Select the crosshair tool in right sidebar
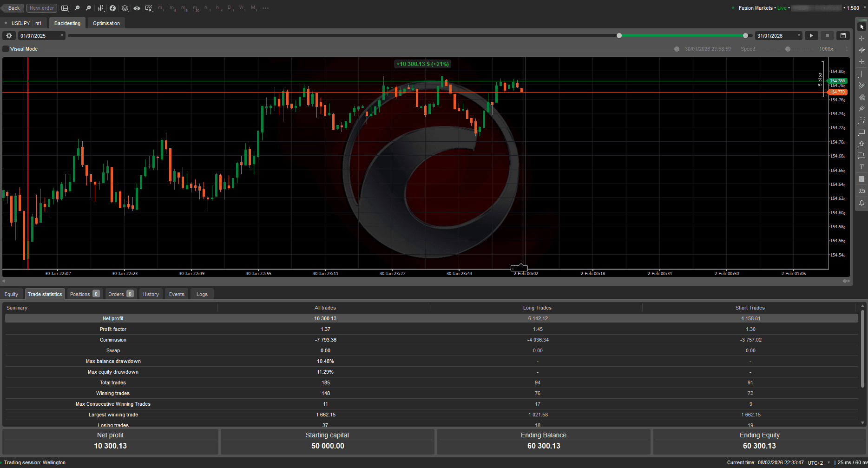This screenshot has width=868, height=468. [x=861, y=38]
